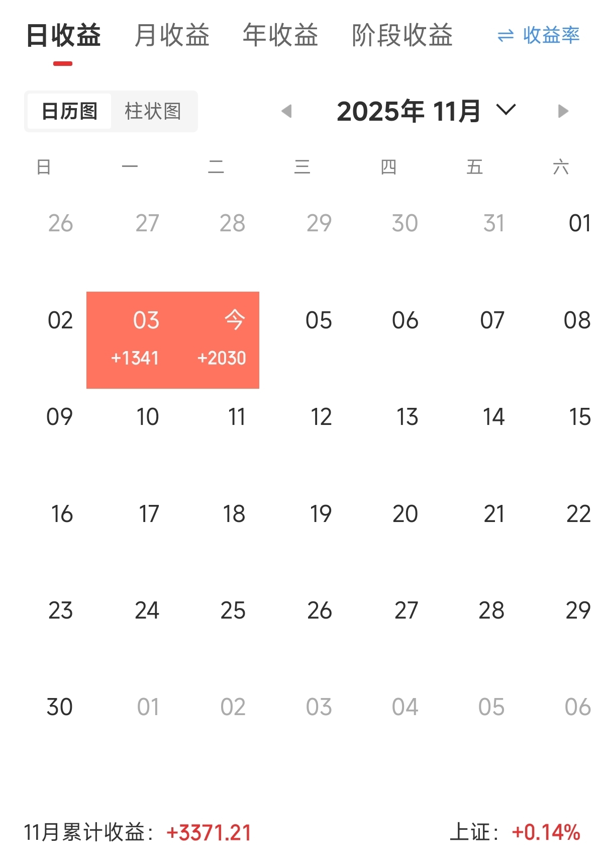Select November 03 with +1341 profit
The image size is (603, 868).
(136, 339)
